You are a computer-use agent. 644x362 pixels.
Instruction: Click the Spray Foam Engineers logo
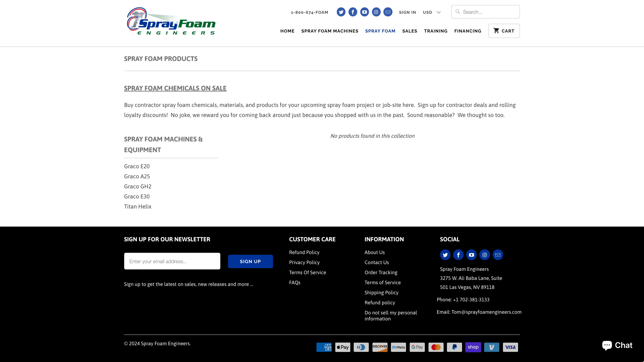pos(171,21)
